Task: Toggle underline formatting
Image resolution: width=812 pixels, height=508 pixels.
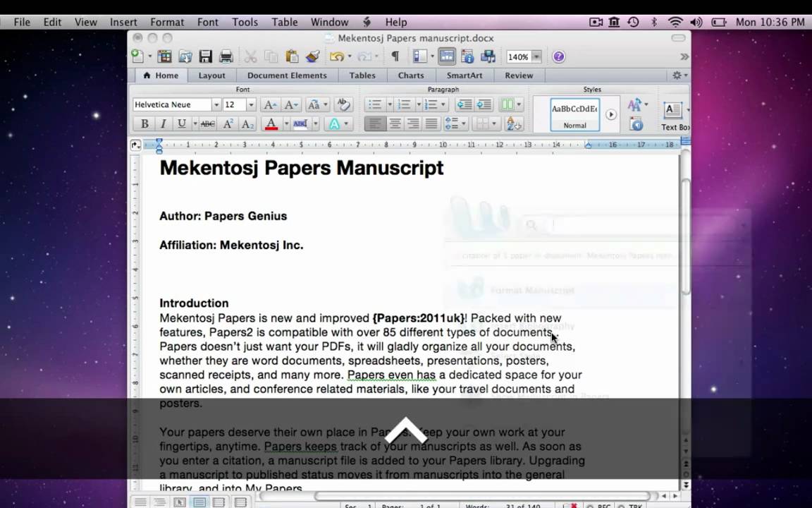Action: point(182,124)
